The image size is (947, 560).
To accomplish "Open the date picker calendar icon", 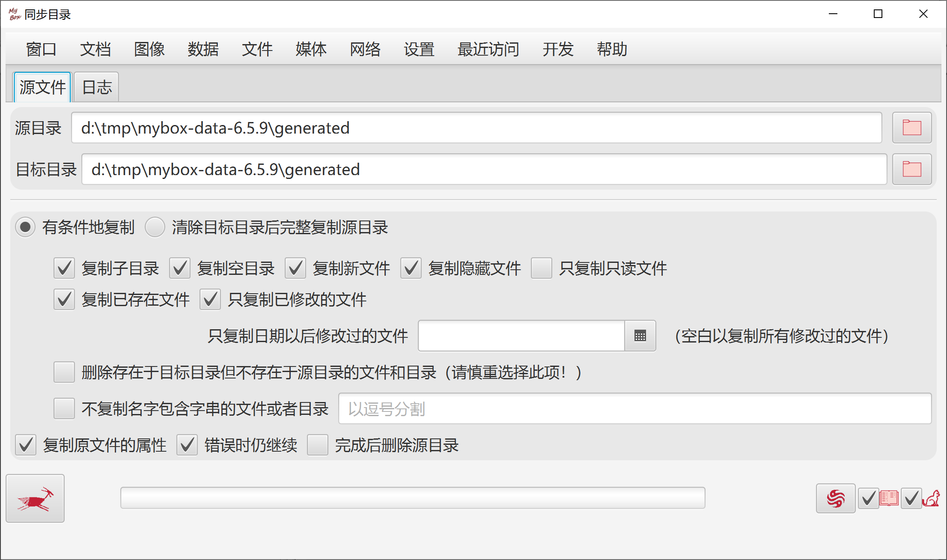I will point(640,336).
